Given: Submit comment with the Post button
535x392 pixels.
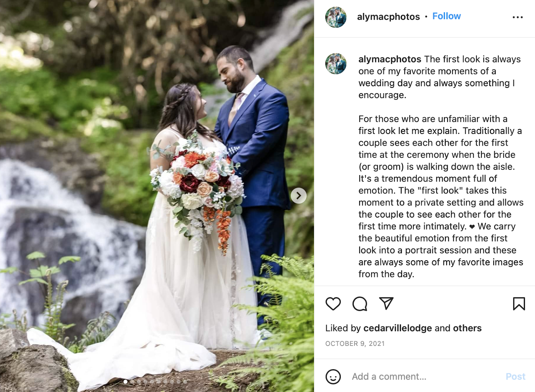Looking at the screenshot, I should coord(515,377).
